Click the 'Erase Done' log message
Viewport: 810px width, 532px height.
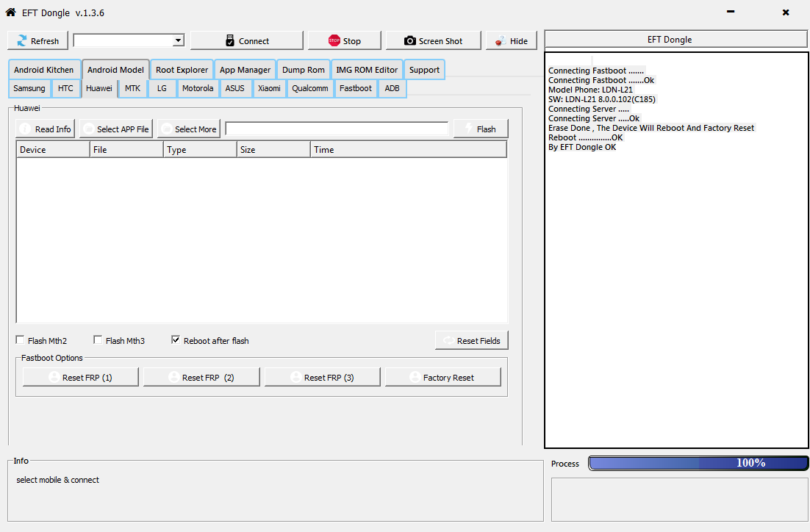(x=651, y=128)
